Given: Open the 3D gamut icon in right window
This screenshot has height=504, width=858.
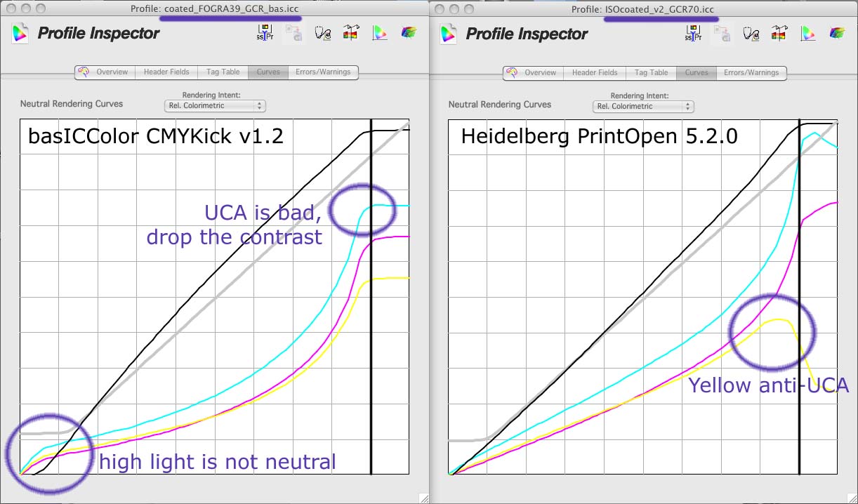Looking at the screenshot, I should click(x=838, y=33).
